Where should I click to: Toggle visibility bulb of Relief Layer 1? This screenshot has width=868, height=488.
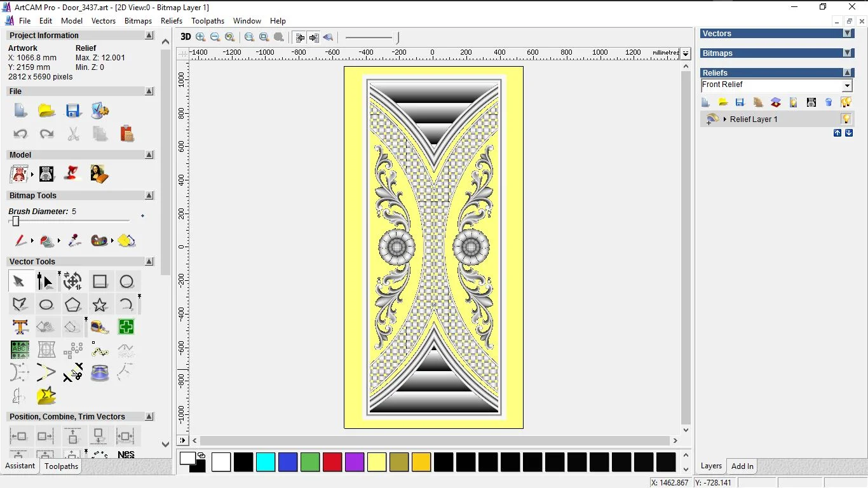click(846, 119)
